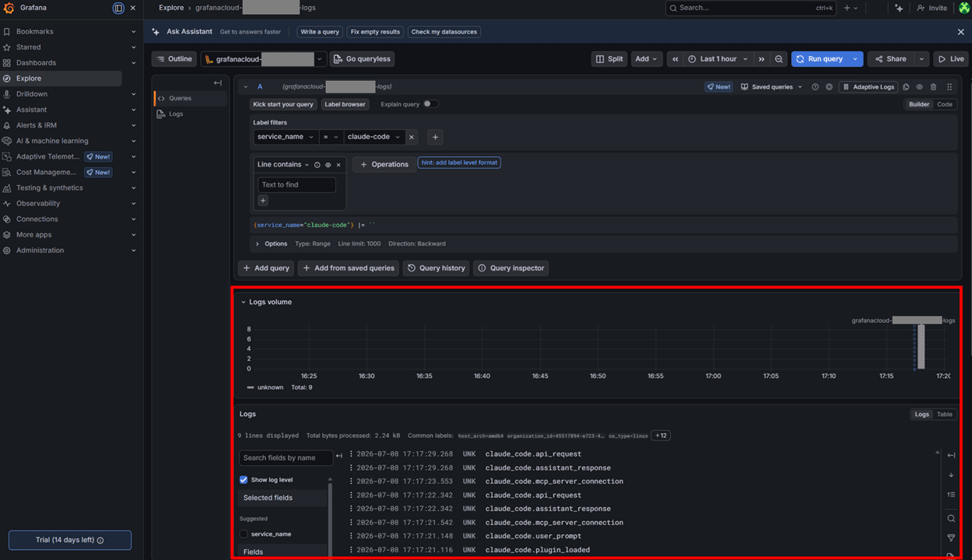Open the Last 1 hour time picker

click(x=718, y=59)
